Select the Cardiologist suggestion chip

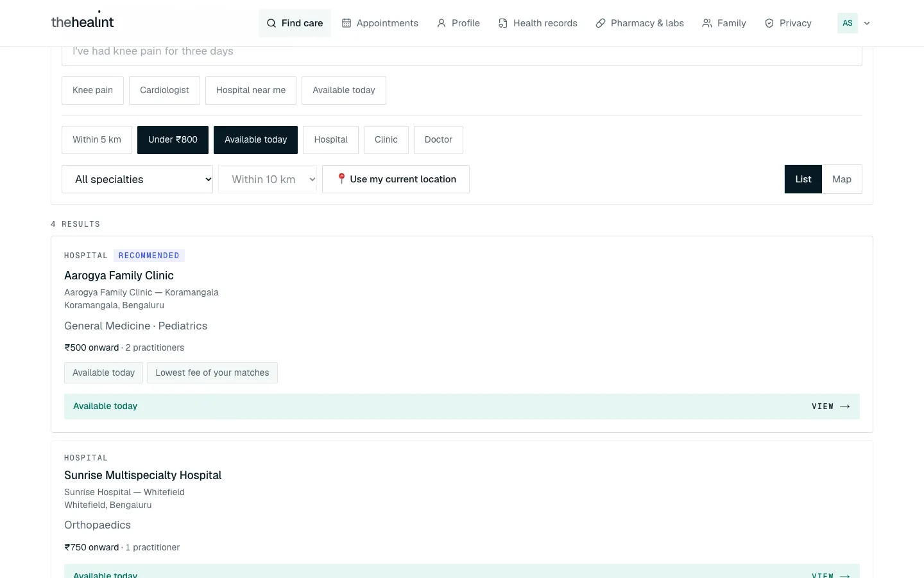tap(164, 91)
